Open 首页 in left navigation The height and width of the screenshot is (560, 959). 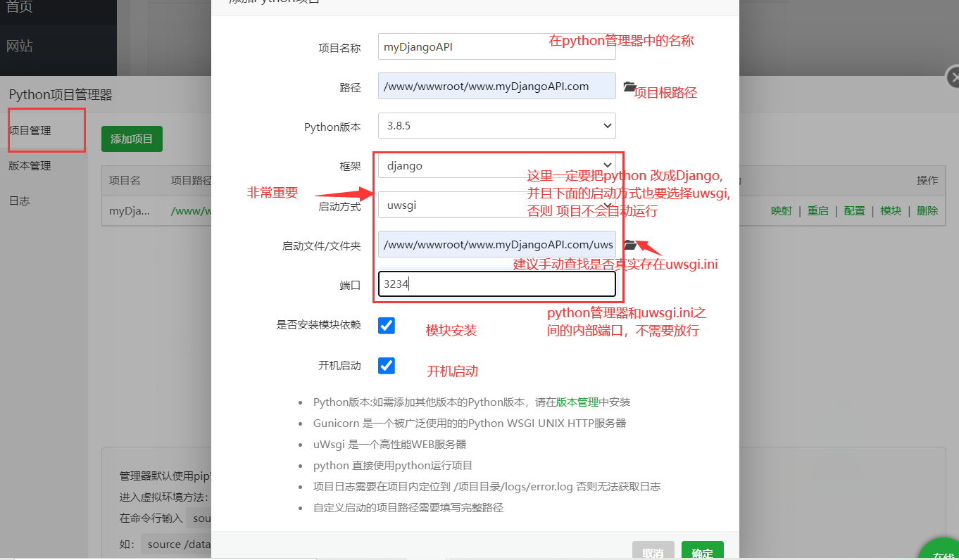click(20, 8)
